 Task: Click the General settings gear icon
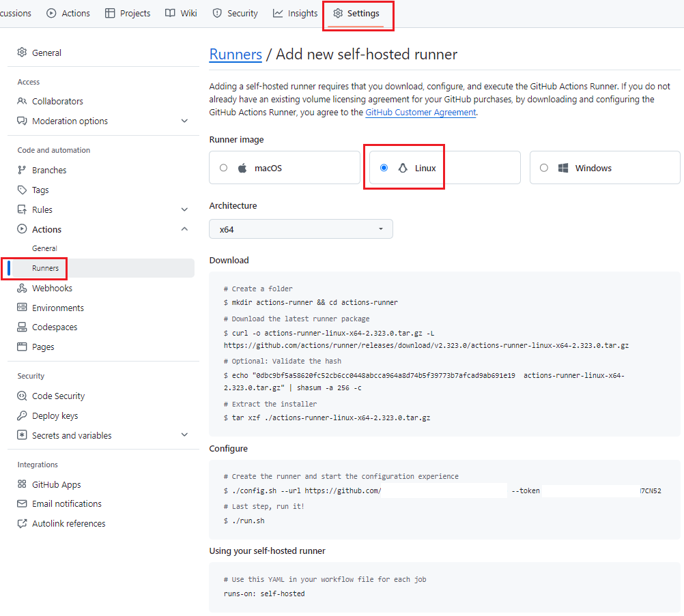coord(22,53)
